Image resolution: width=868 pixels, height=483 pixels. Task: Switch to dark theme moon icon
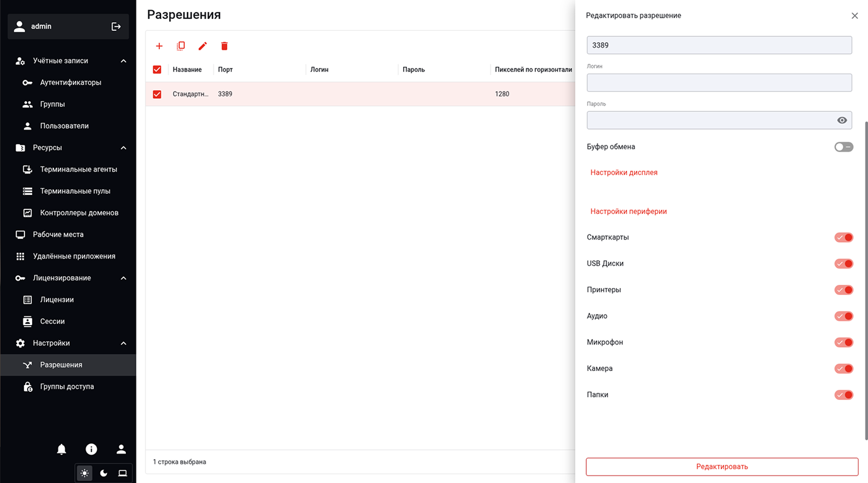pos(104,473)
